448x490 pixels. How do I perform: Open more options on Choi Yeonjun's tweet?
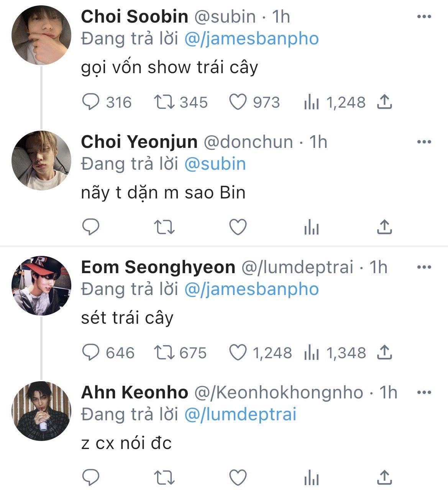pos(424,142)
